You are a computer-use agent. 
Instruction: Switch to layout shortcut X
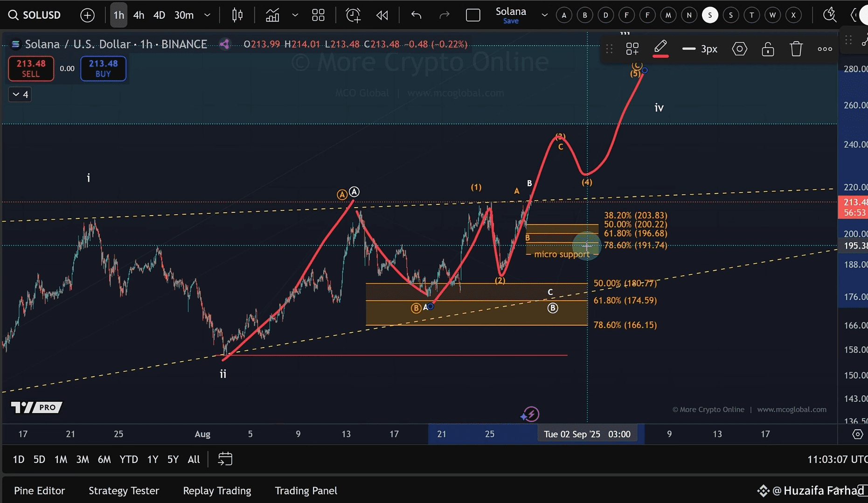793,15
